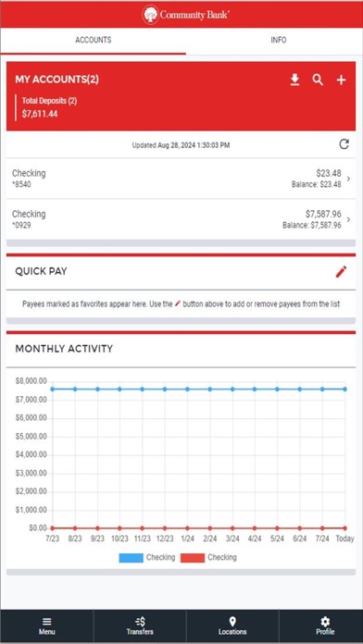Expand Checking *0929 account chevron
This screenshot has width=363, height=644.
[348, 219]
